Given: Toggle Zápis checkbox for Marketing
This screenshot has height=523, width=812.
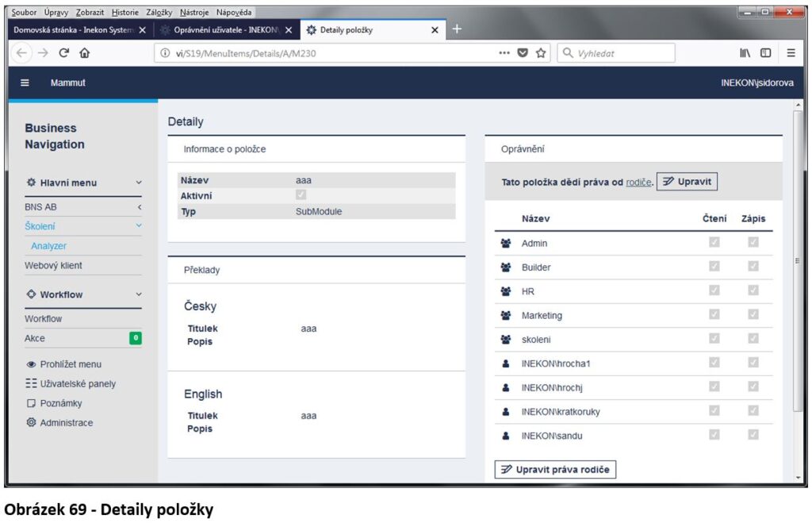Looking at the screenshot, I should click(x=753, y=315).
